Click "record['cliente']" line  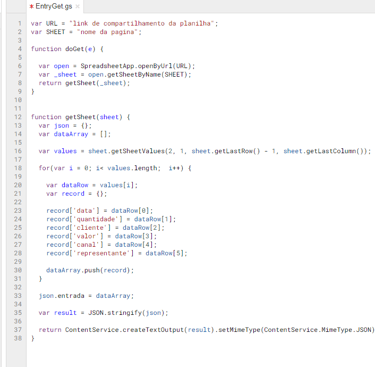[x=105, y=228]
